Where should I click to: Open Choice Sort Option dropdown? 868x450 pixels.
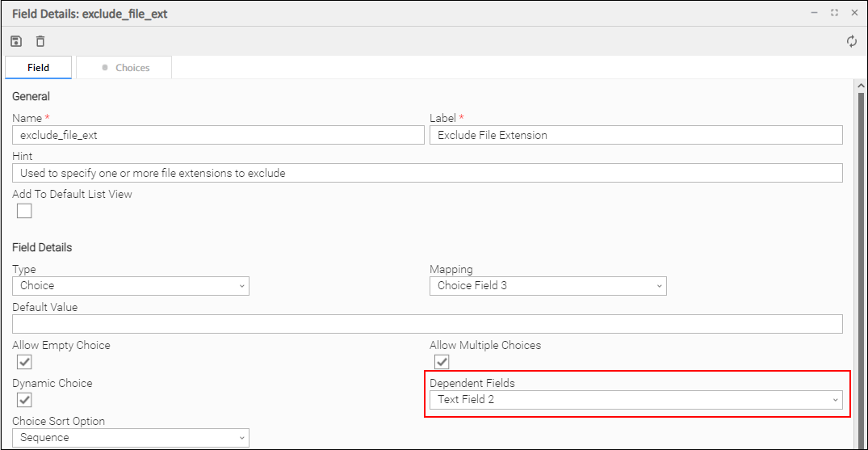131,438
